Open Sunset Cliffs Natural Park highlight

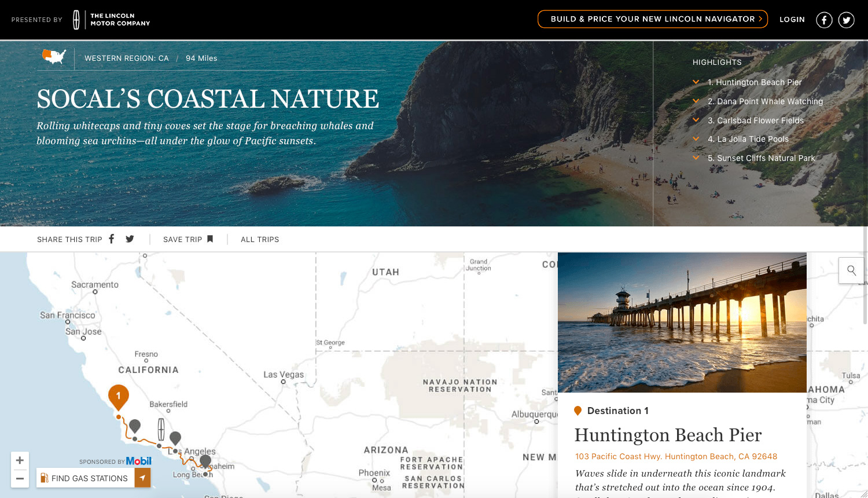click(x=761, y=158)
